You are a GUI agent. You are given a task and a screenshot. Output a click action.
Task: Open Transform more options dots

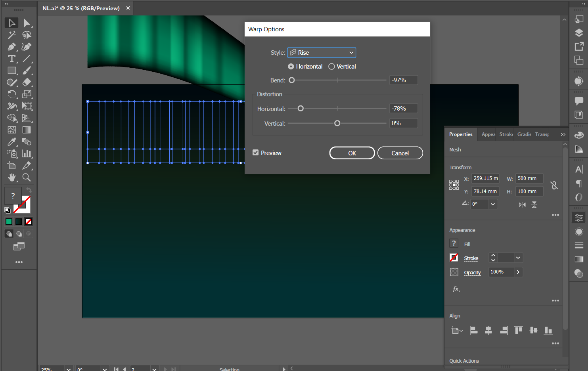click(555, 215)
